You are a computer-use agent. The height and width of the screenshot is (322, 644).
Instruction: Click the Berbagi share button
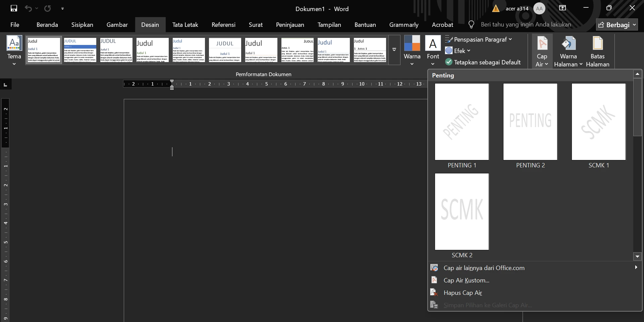point(617,24)
